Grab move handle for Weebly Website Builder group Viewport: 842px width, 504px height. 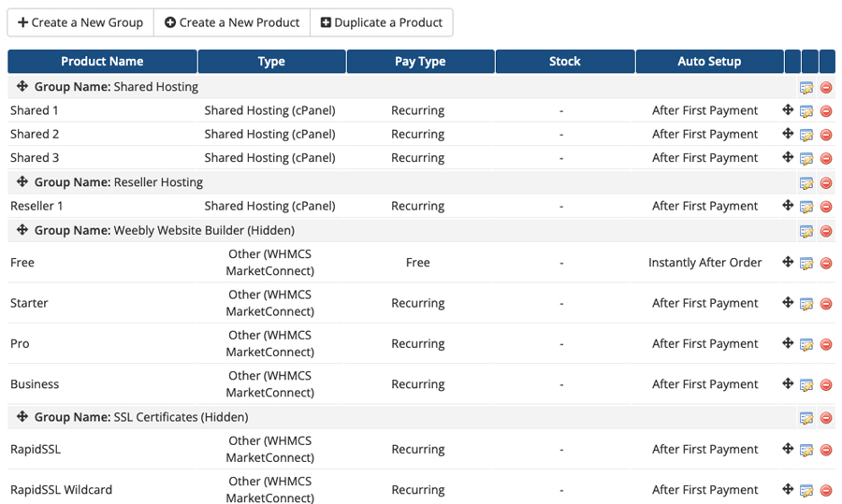(22, 230)
